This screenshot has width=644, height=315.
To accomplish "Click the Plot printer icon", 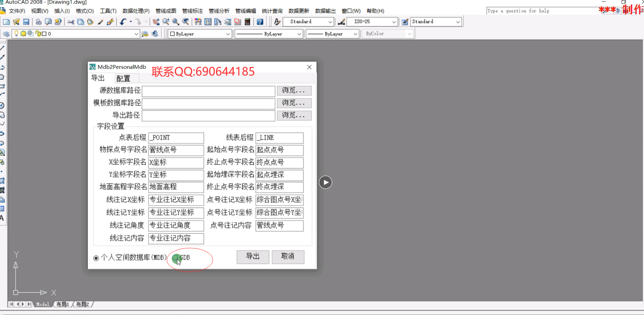I will pos(39,22).
